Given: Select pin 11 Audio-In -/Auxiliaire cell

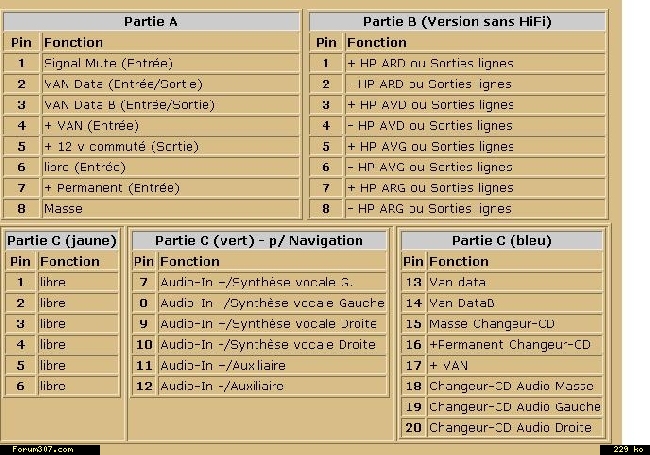Looking at the screenshot, I should [272, 366].
